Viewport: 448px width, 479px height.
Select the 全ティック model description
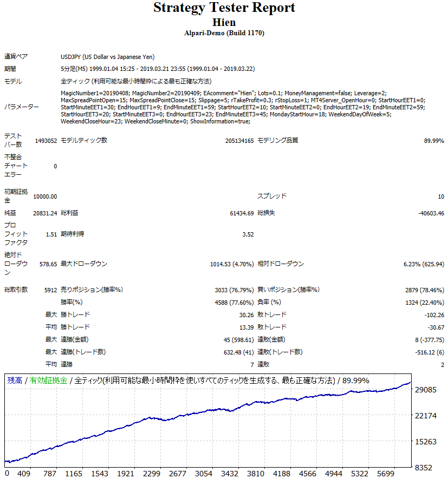tap(136, 81)
